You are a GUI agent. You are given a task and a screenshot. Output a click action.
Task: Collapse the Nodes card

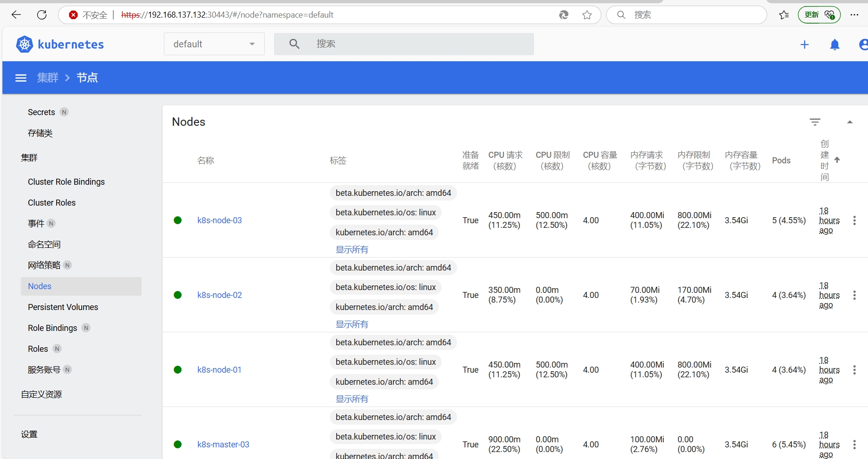849,122
